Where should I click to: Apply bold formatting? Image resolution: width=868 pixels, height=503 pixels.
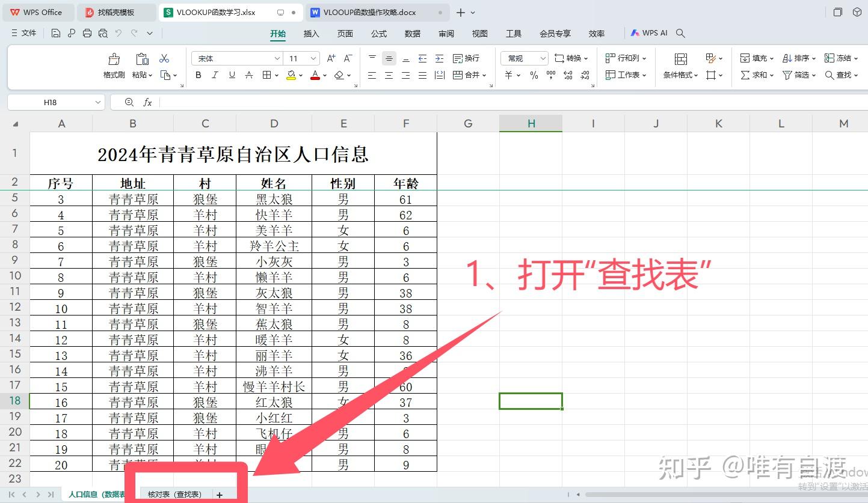click(199, 75)
